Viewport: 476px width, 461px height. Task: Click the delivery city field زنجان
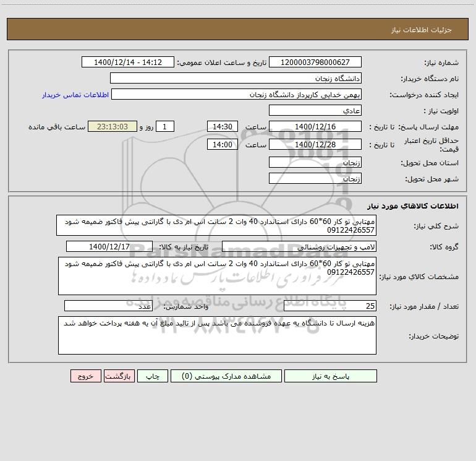point(315,178)
